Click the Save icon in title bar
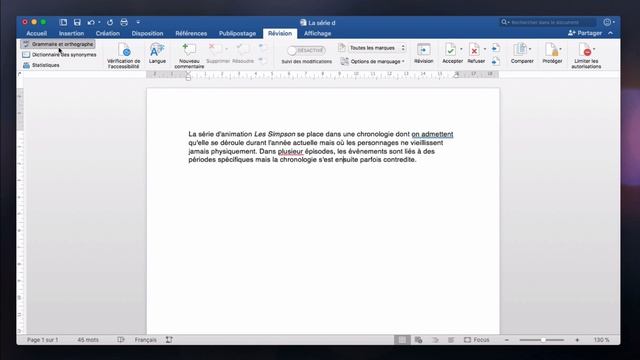 tap(77, 22)
